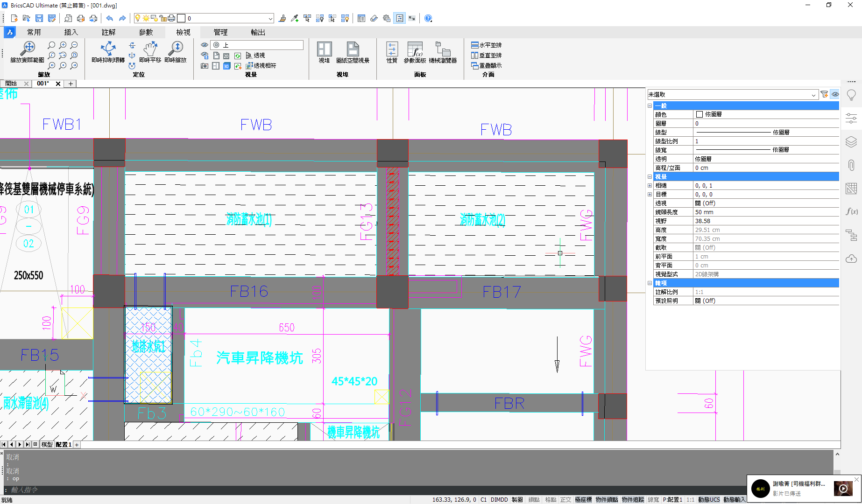
Task: Open the 性質 properties panel icon
Action: (392, 49)
